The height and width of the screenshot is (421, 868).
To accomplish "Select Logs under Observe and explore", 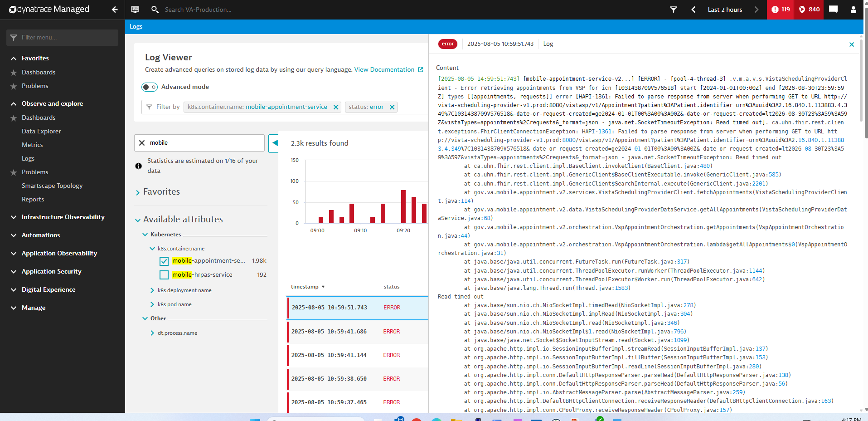I will point(28,158).
